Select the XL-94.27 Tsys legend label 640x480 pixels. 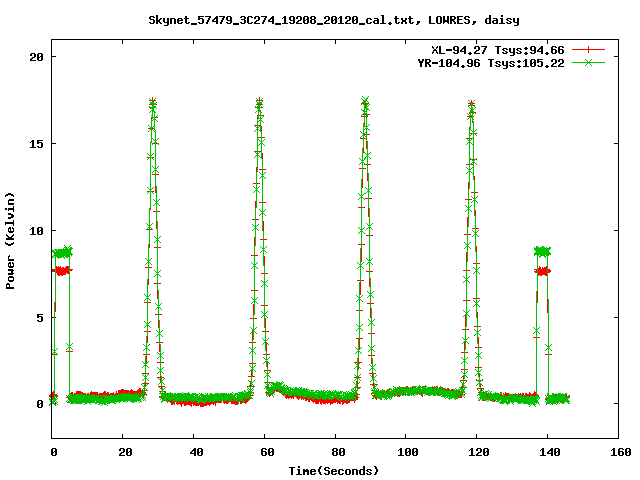(497, 48)
